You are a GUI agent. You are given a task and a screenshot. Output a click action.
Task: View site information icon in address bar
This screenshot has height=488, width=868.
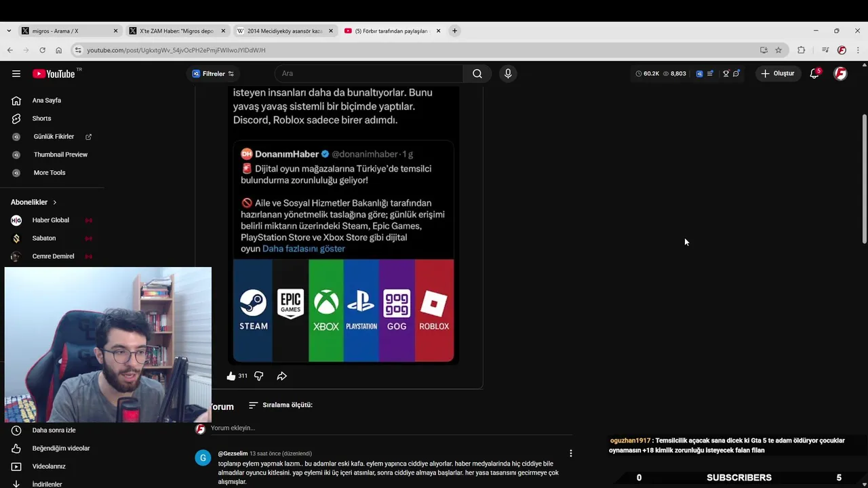coord(78,50)
